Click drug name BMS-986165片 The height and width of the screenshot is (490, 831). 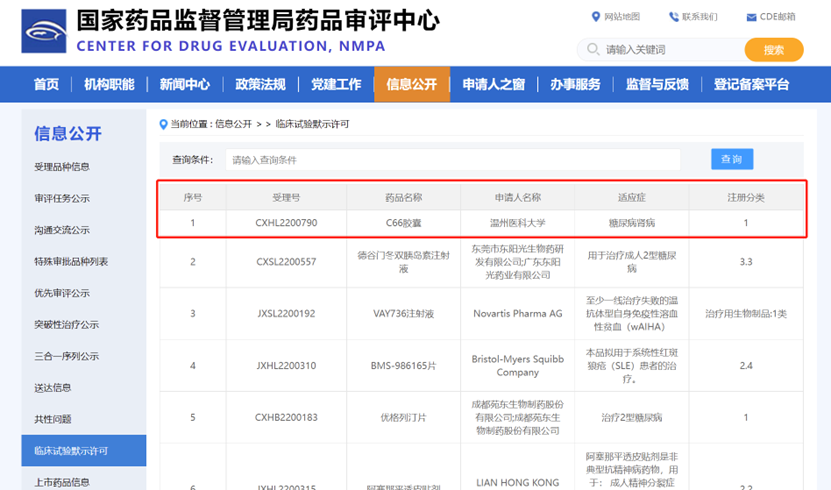tap(404, 366)
